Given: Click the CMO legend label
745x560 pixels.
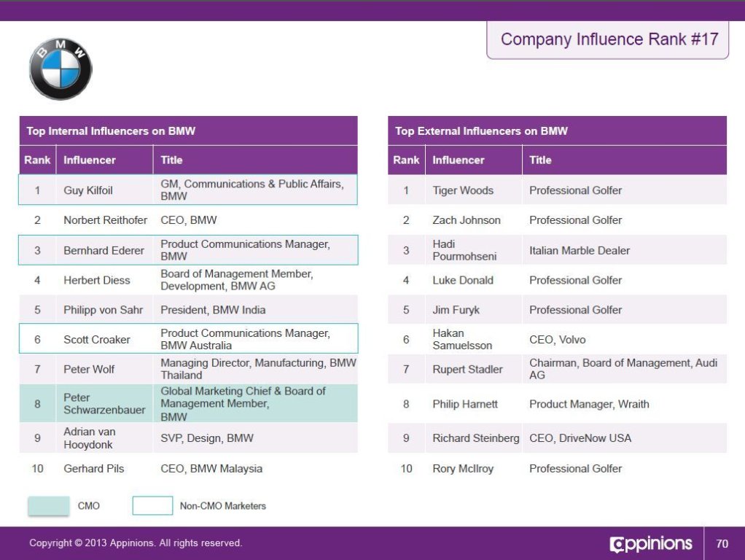Looking at the screenshot, I should 88,506.
